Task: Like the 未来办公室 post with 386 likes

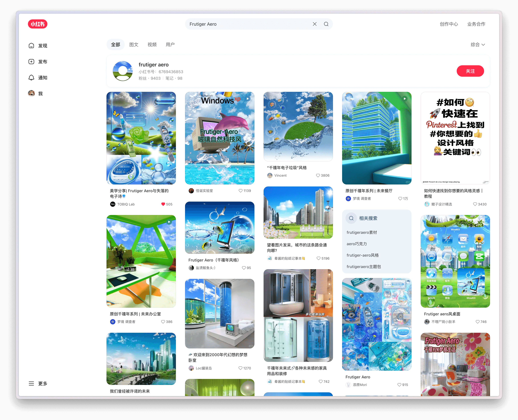Action: tap(163, 322)
